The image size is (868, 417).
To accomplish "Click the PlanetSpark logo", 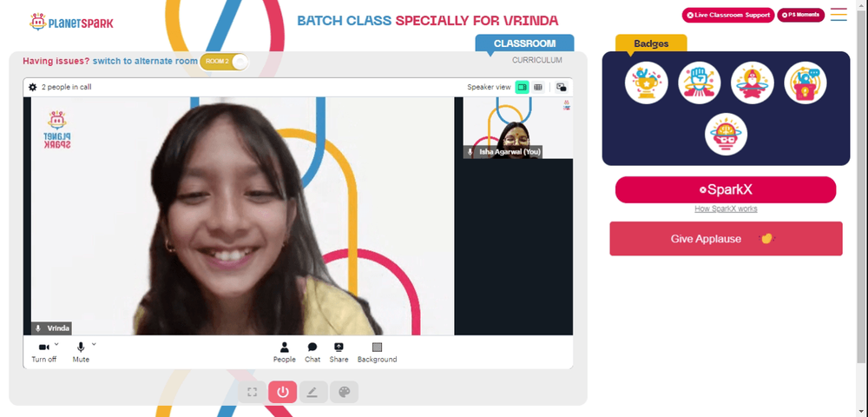I will click(71, 22).
